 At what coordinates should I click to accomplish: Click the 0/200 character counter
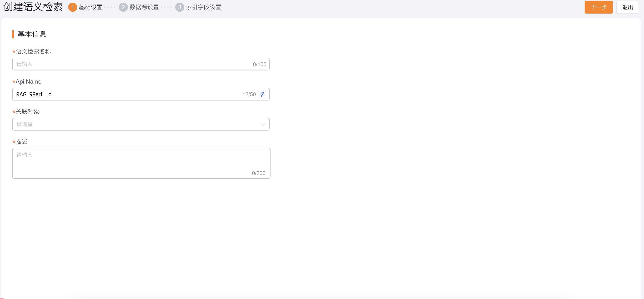(259, 173)
